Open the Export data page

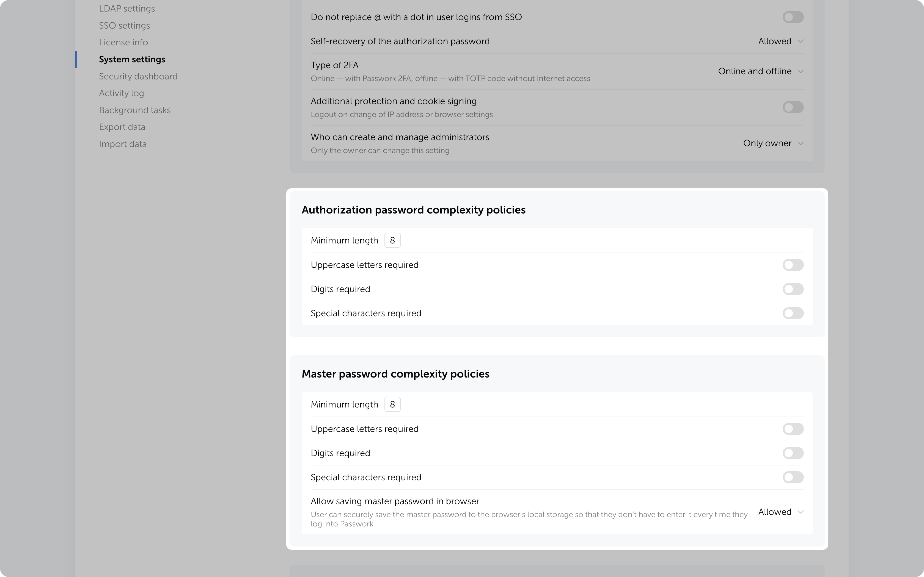tap(122, 127)
